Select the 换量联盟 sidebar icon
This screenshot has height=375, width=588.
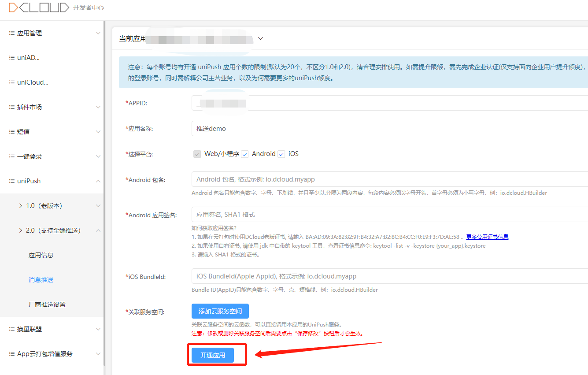click(11, 329)
